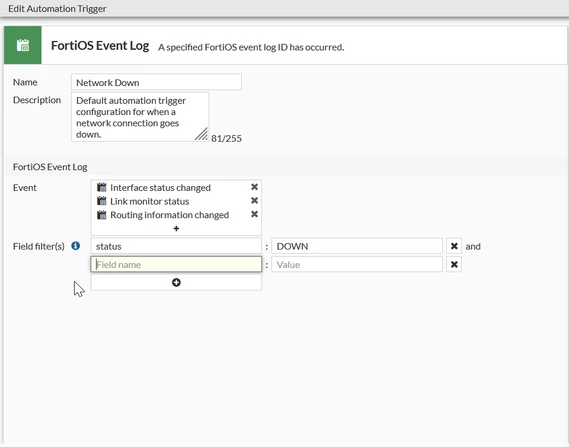
Task: Delete the status DOWN field filter
Action: click(454, 246)
